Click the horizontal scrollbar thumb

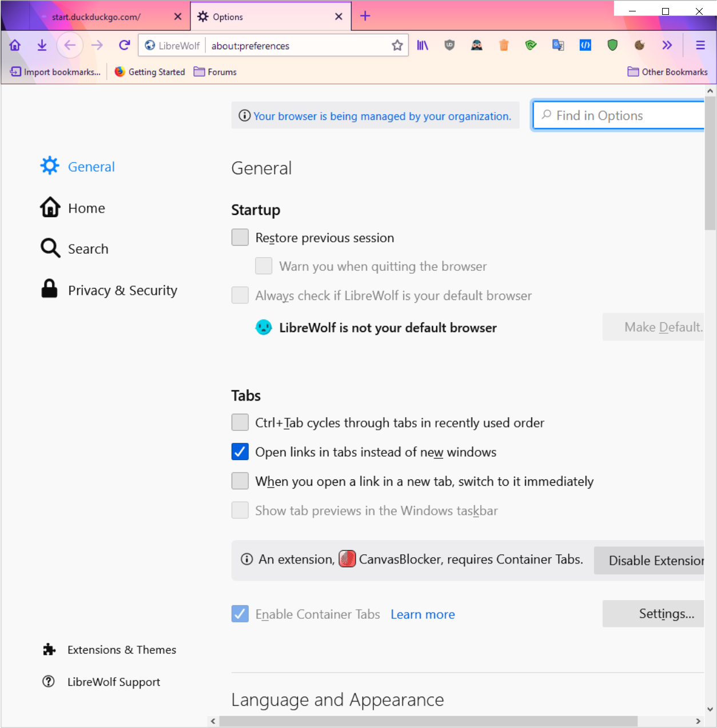coord(428,721)
